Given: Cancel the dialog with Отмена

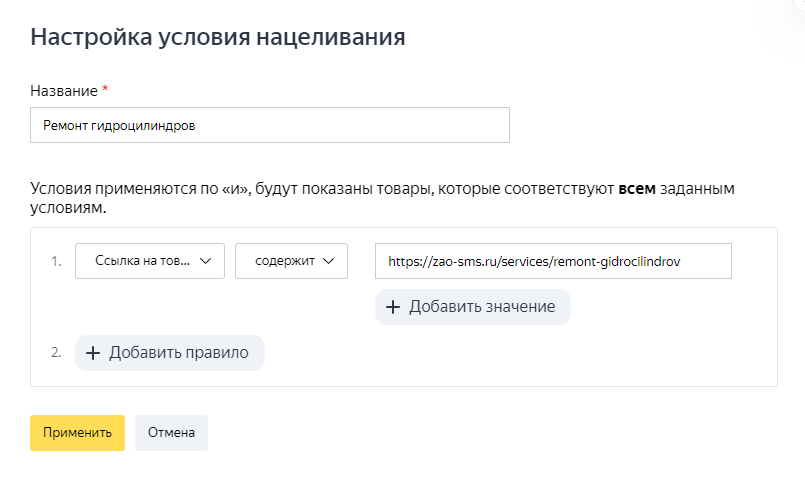Looking at the screenshot, I should [171, 433].
